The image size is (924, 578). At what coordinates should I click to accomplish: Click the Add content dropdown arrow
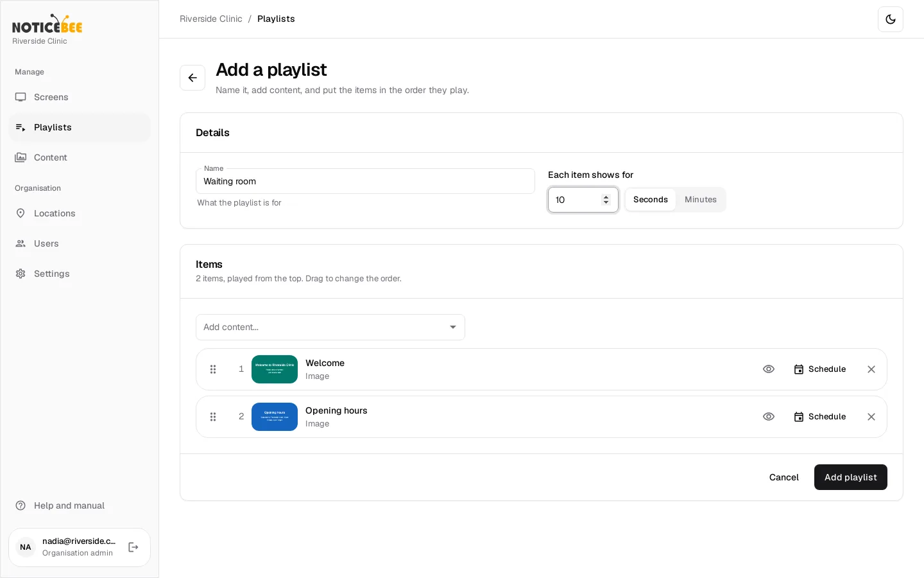453,327
